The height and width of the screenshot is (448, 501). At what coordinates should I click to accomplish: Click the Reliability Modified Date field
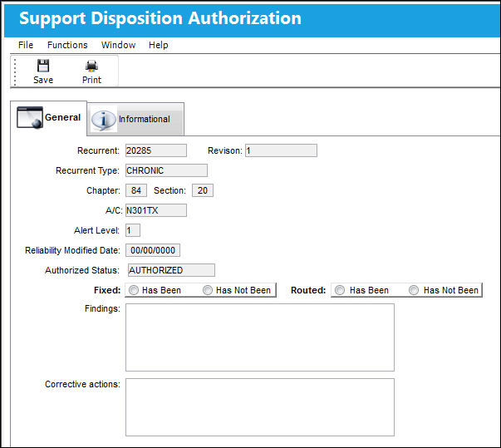point(153,250)
